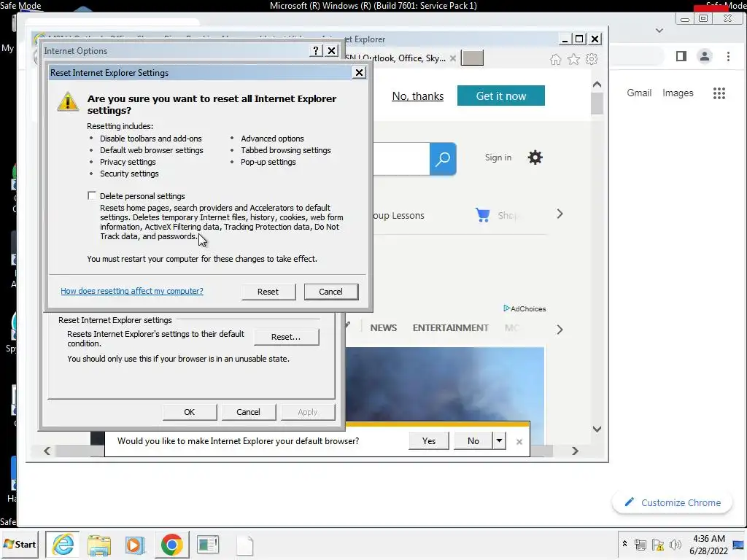Click the Reset... button in Internet Options
Image resolution: width=747 pixels, height=560 pixels.
(286, 337)
